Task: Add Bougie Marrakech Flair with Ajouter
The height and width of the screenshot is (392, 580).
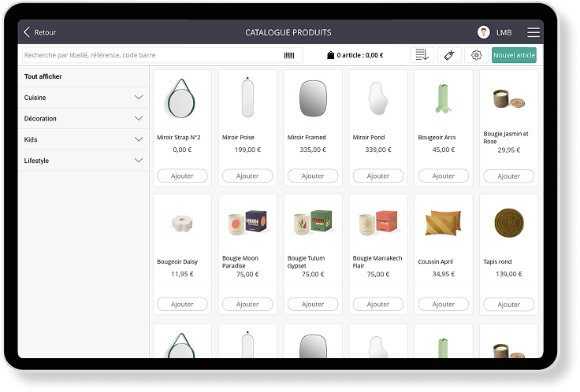Action: pos(378,304)
